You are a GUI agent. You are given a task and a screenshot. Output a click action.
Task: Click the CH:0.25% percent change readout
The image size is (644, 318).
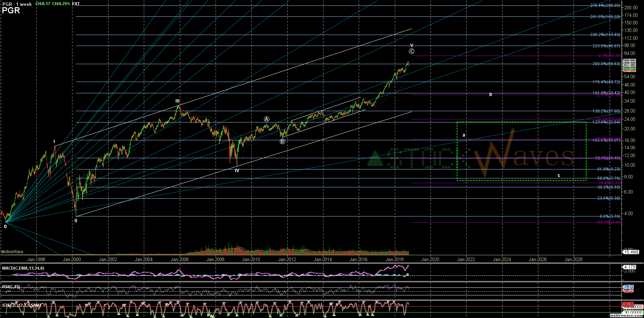tap(61, 4)
